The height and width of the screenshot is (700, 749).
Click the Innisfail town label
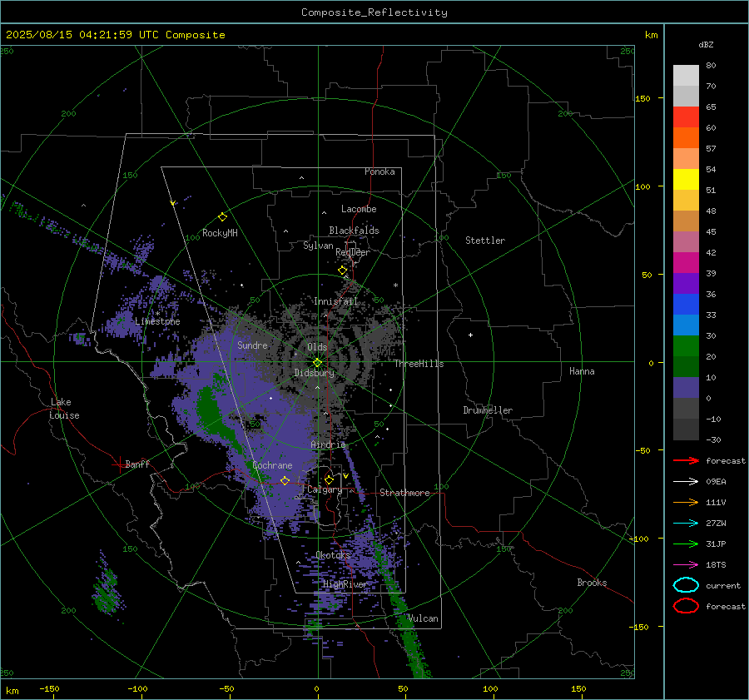[335, 301]
